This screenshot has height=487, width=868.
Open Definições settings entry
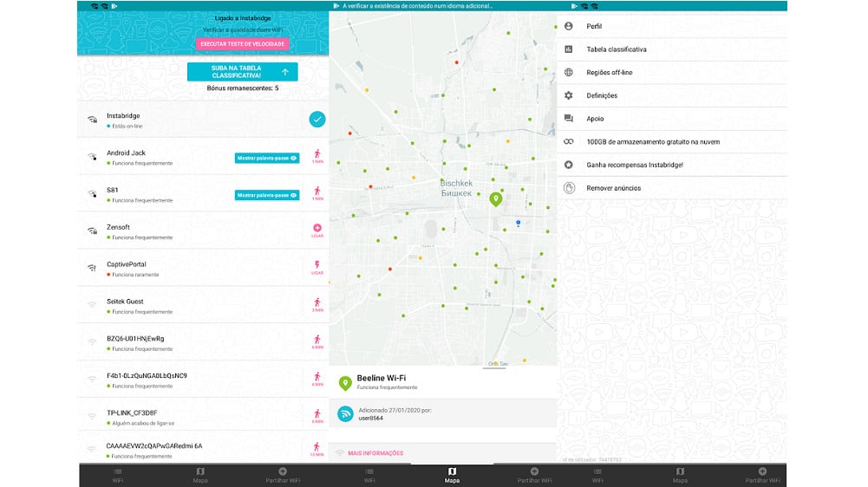click(672, 95)
